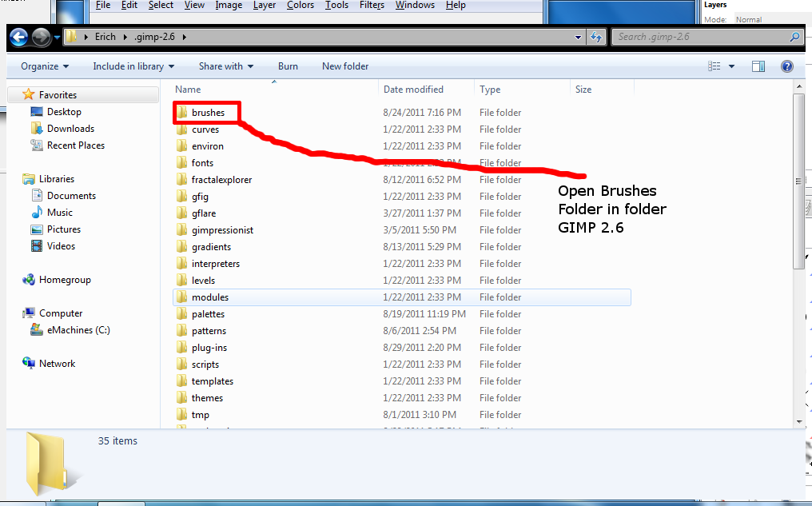Click the Burn button
The width and height of the screenshot is (812, 506).
coord(288,66)
